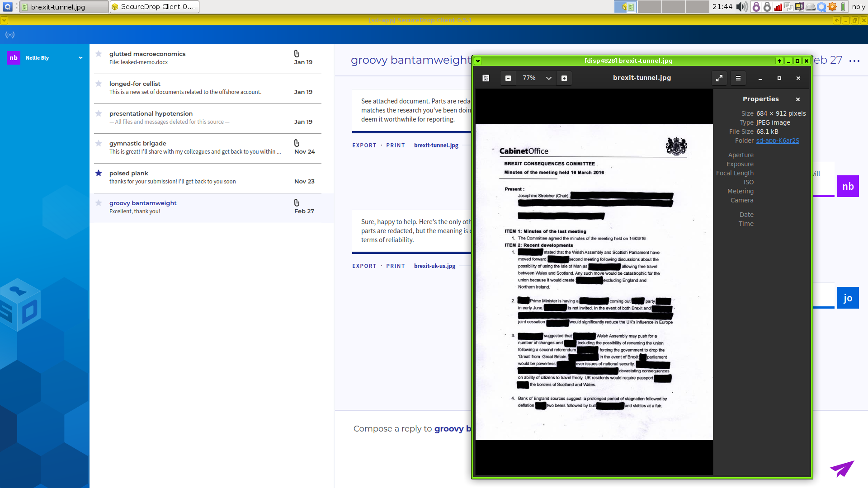This screenshot has width=868, height=488.
Task: Click Print for brexit-uk-us.jpg
Action: click(x=396, y=266)
